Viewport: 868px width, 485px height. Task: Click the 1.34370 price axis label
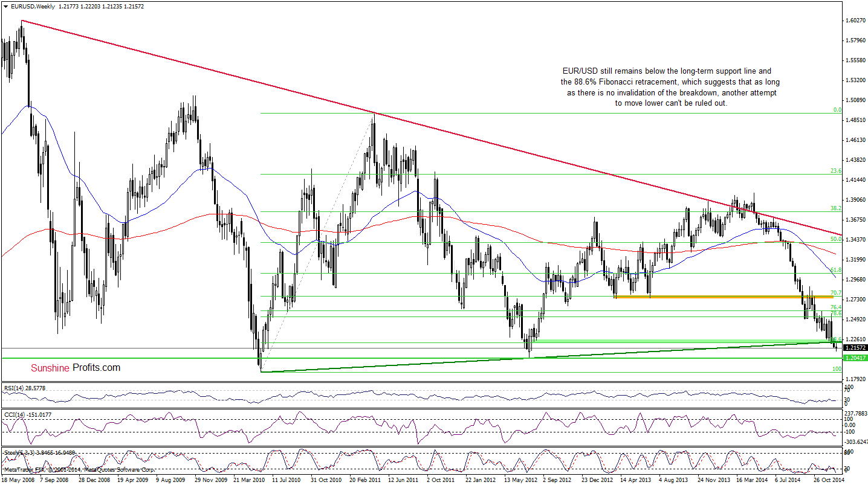855,240
